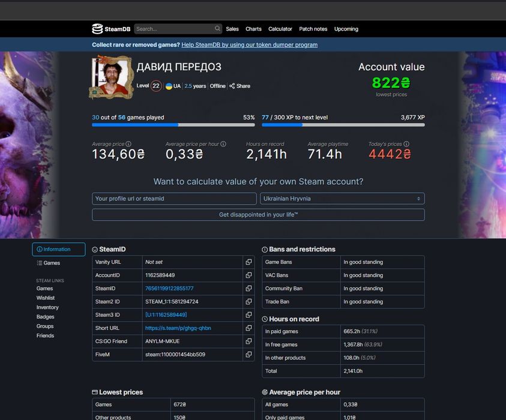Screen dimensions: 506x420
Task: Open the Steam Links Games link
Action: pos(44,289)
